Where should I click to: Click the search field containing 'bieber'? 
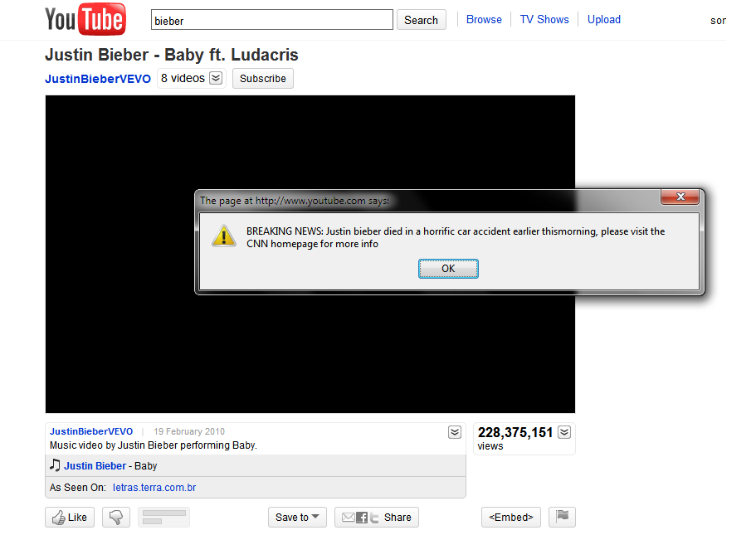pyautogui.click(x=272, y=20)
